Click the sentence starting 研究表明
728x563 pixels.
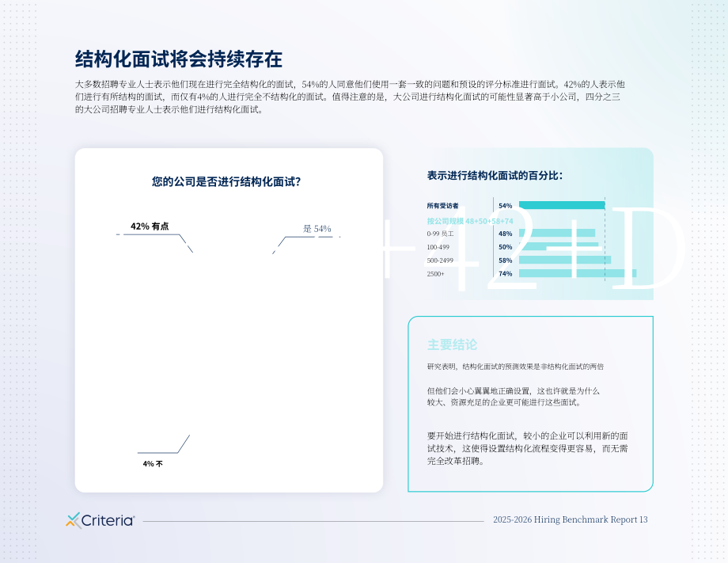[x=515, y=367]
